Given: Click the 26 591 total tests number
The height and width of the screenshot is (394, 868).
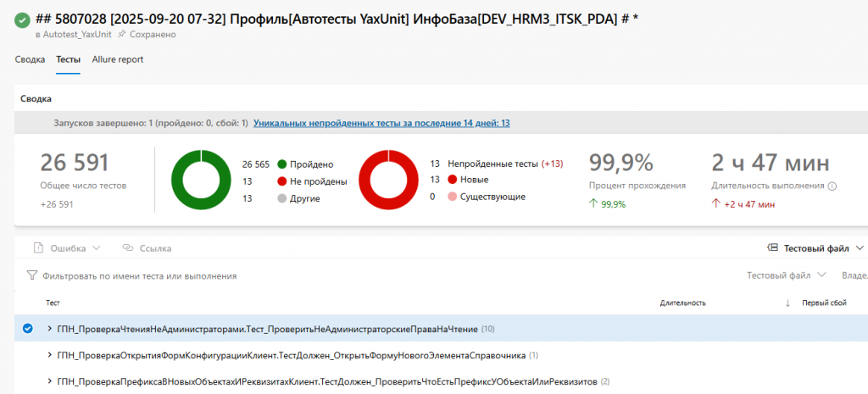Looking at the screenshot, I should [x=75, y=163].
